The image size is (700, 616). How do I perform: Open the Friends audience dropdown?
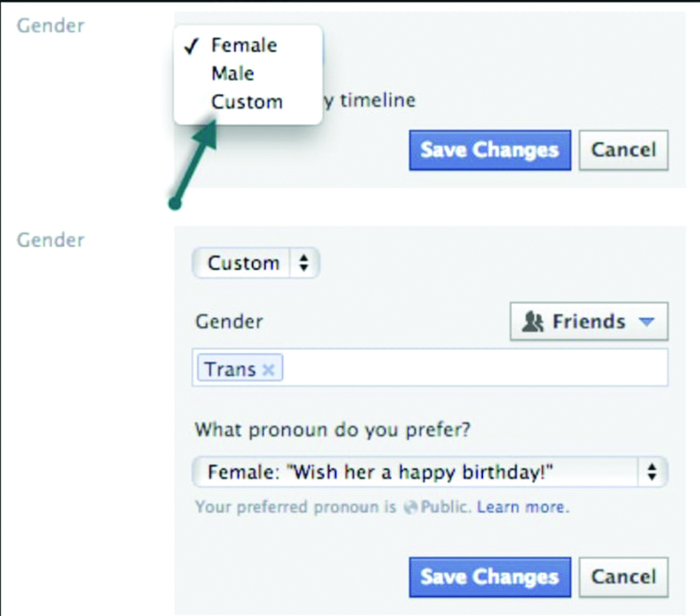[x=588, y=322]
